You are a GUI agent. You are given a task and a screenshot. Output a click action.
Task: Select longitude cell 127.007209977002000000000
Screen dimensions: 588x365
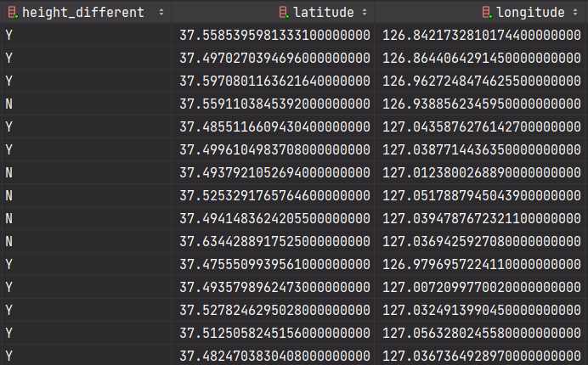481,288
